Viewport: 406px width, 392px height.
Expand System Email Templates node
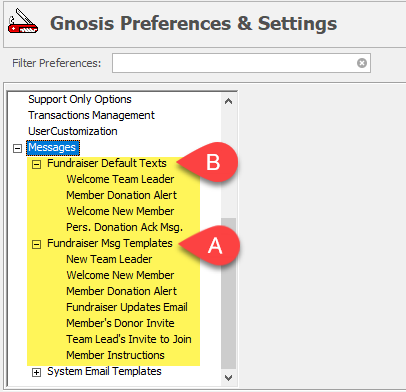(36, 372)
